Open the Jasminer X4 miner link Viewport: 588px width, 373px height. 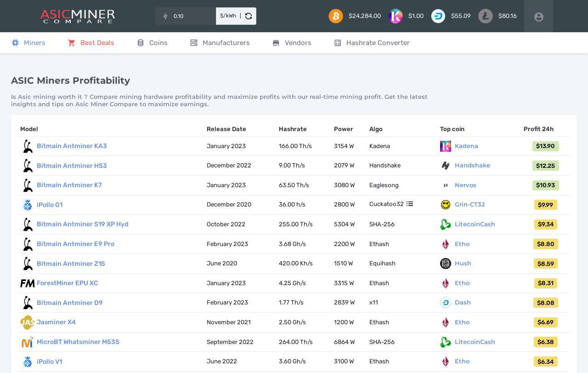56,322
